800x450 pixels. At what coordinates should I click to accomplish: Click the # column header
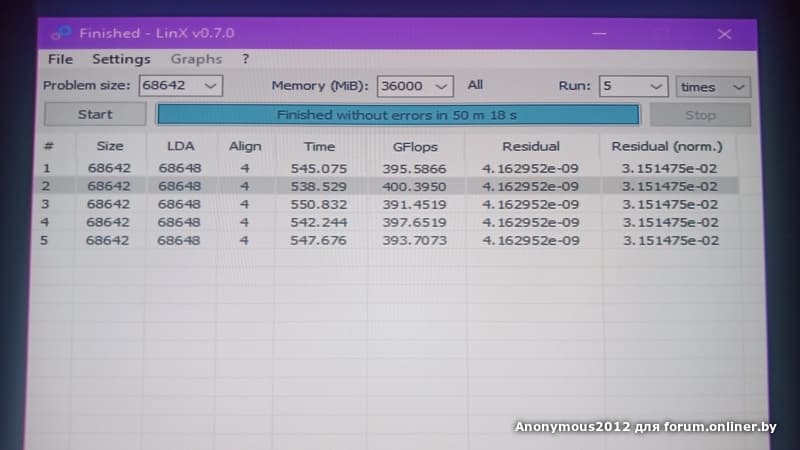tap(48, 146)
